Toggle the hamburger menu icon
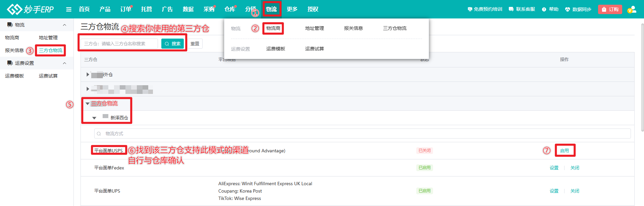The width and height of the screenshot is (644, 206). pyautogui.click(x=69, y=9)
